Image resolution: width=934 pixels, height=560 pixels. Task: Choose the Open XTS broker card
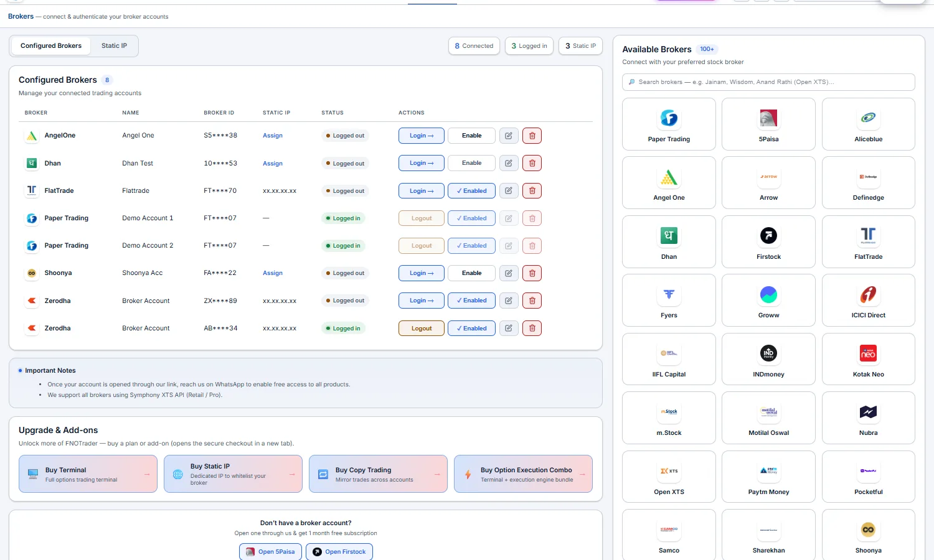pyautogui.click(x=669, y=477)
